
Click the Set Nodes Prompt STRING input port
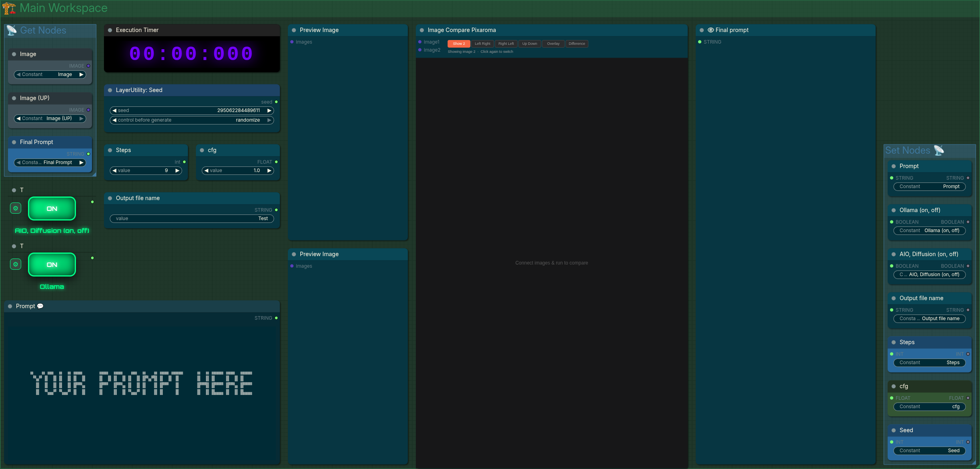point(892,178)
